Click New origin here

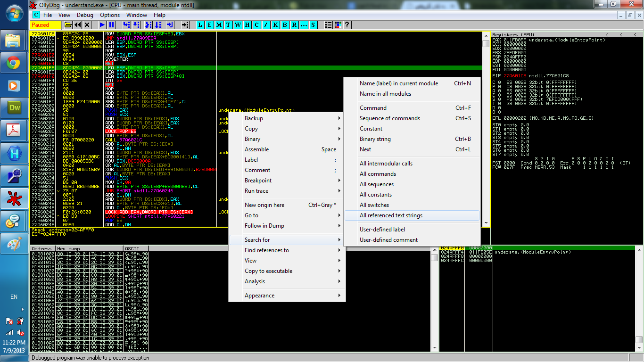tap(287, 205)
